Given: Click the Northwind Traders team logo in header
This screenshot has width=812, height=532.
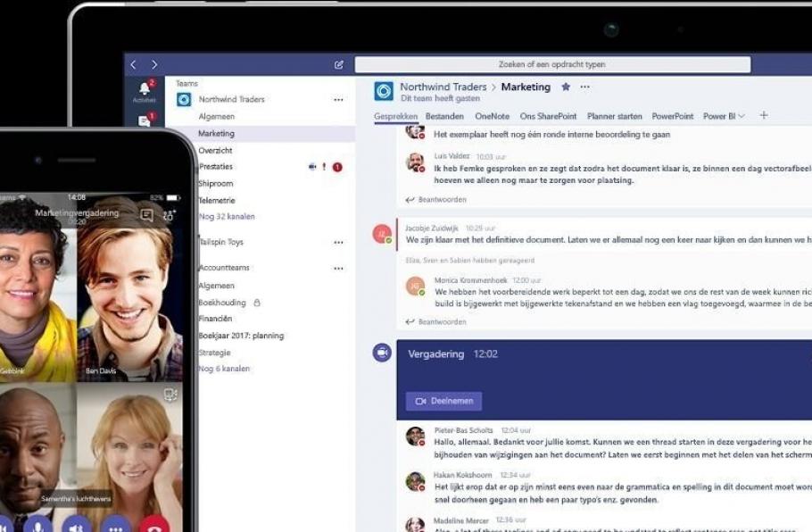Looking at the screenshot, I should coord(384,91).
